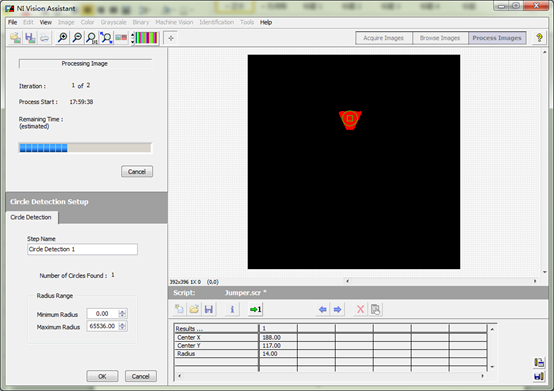This screenshot has width=554, height=391.
Task: Click the bottom Cancel button next to OK
Action: (141, 376)
